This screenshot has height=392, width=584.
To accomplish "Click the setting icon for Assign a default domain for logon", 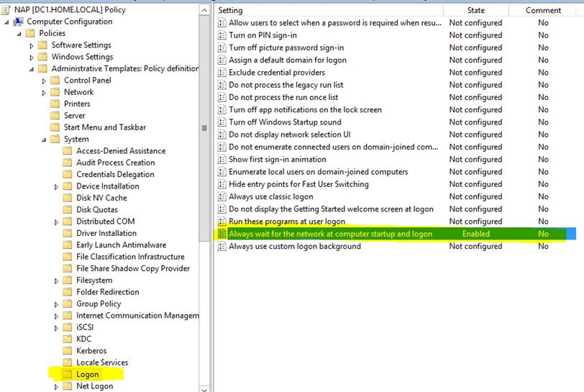I will tap(222, 60).
